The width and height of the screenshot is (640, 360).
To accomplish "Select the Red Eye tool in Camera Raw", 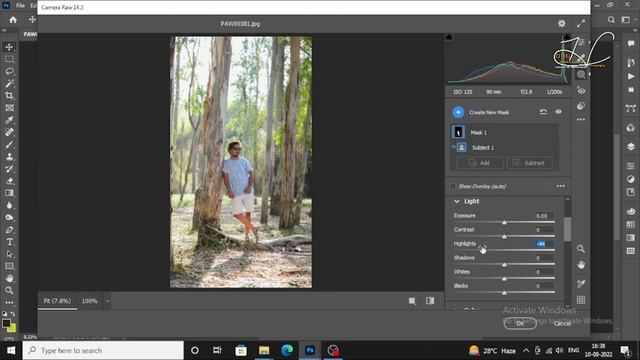I will pyautogui.click(x=581, y=91).
